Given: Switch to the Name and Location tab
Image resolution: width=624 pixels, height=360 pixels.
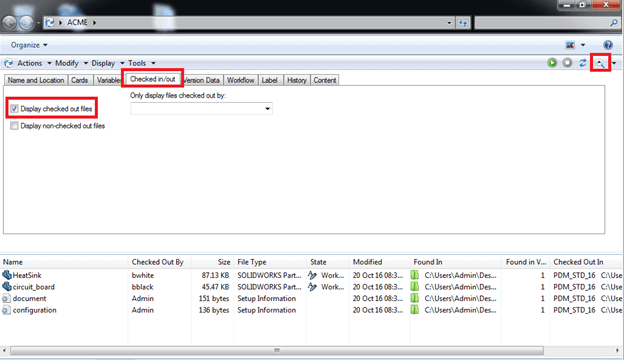Looking at the screenshot, I should click(x=36, y=80).
